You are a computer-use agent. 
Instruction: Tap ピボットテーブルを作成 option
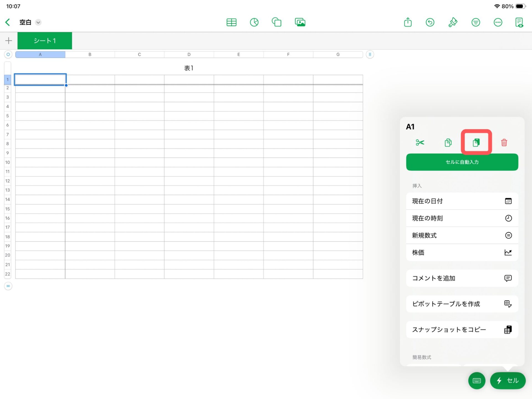click(462, 304)
